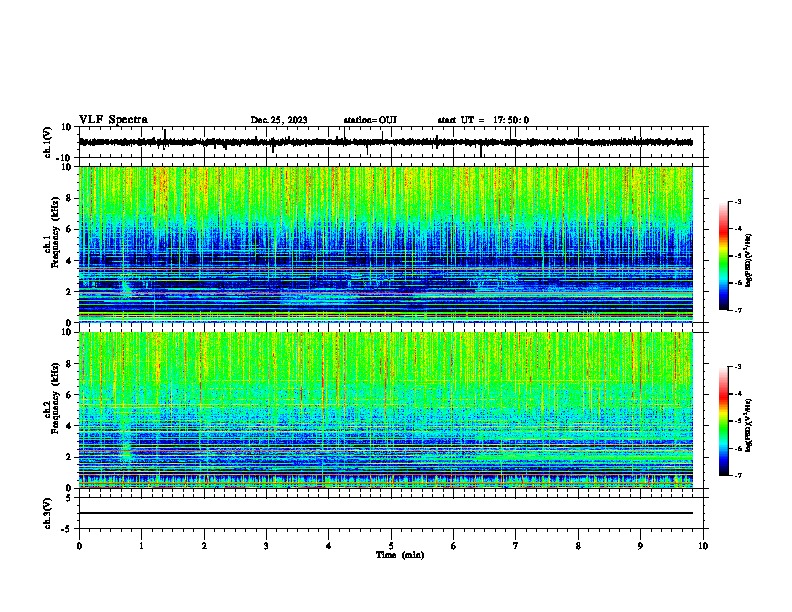Click the "-5" tick on ch.3(V) axis

[68, 529]
